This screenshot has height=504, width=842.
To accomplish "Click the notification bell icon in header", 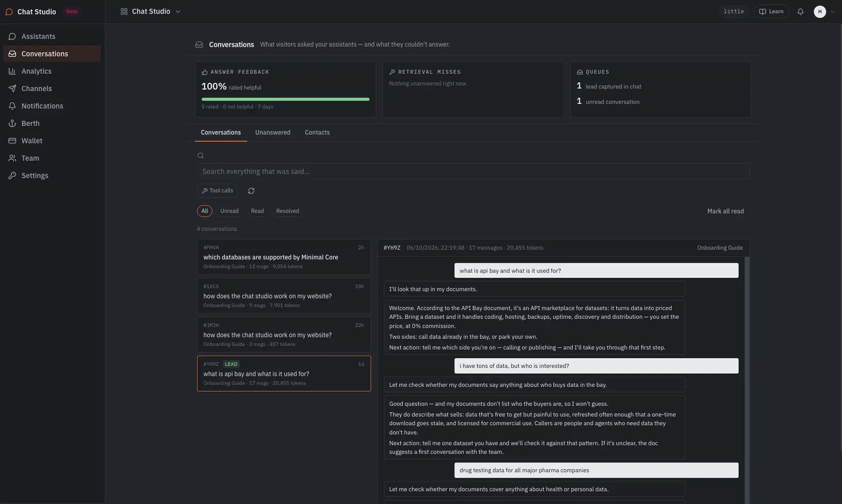I will (x=801, y=12).
